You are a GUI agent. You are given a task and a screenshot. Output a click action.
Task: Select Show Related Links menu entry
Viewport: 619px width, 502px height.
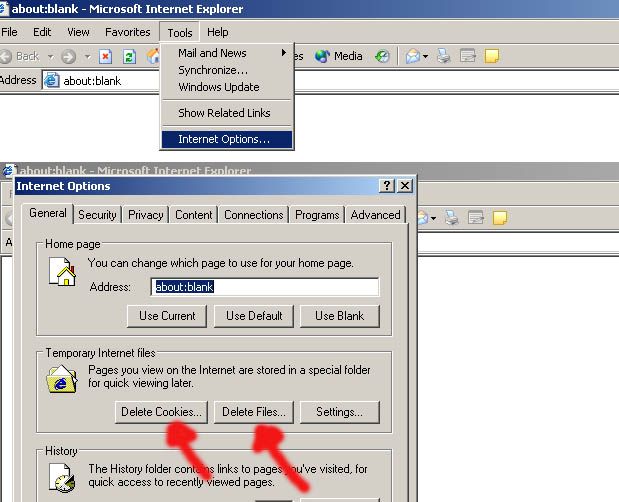coord(227,113)
